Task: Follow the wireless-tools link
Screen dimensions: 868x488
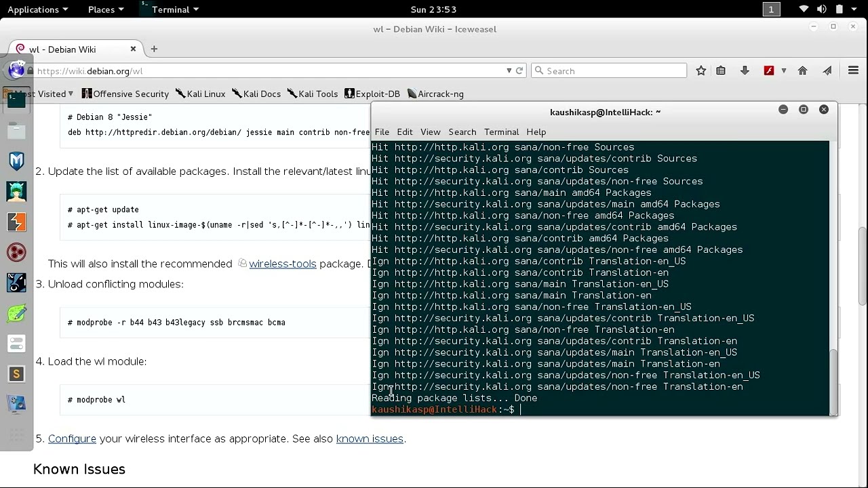Action: (282, 264)
